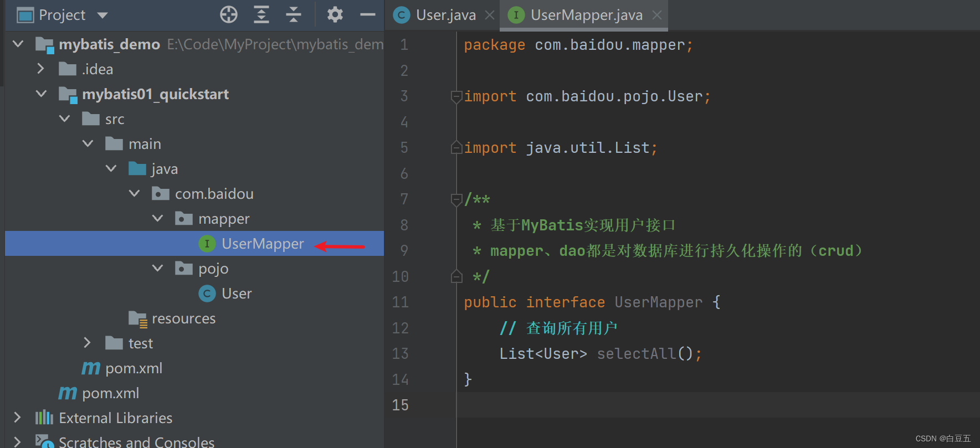Place cursor on empty line 15

(x=718, y=405)
